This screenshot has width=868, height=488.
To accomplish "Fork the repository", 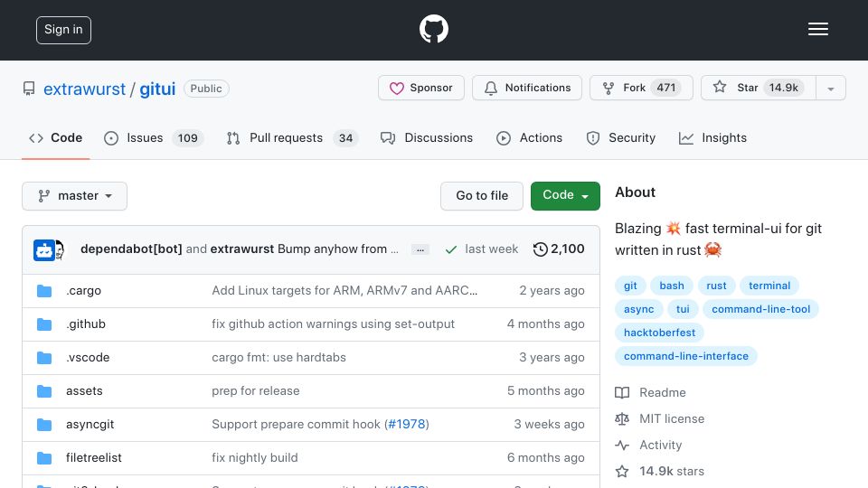I will (641, 88).
